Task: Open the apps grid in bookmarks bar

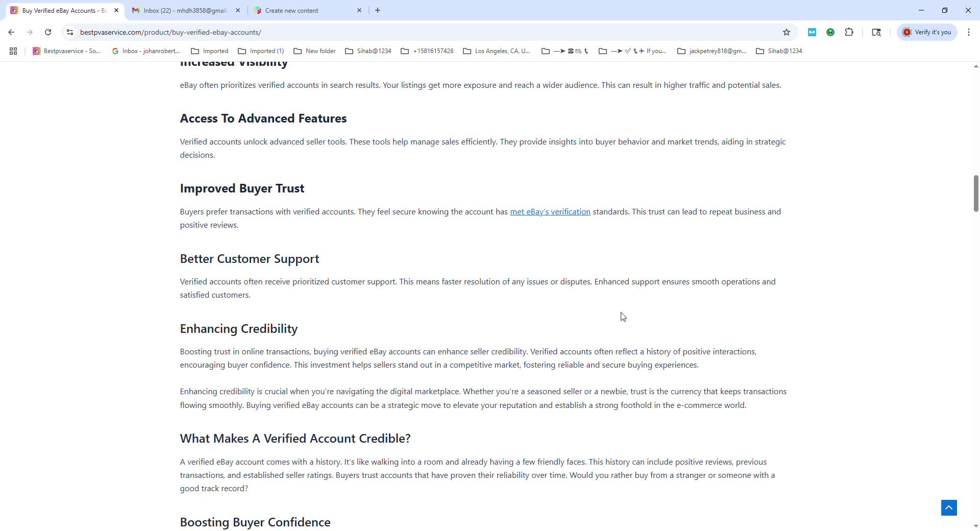Action: (13, 51)
